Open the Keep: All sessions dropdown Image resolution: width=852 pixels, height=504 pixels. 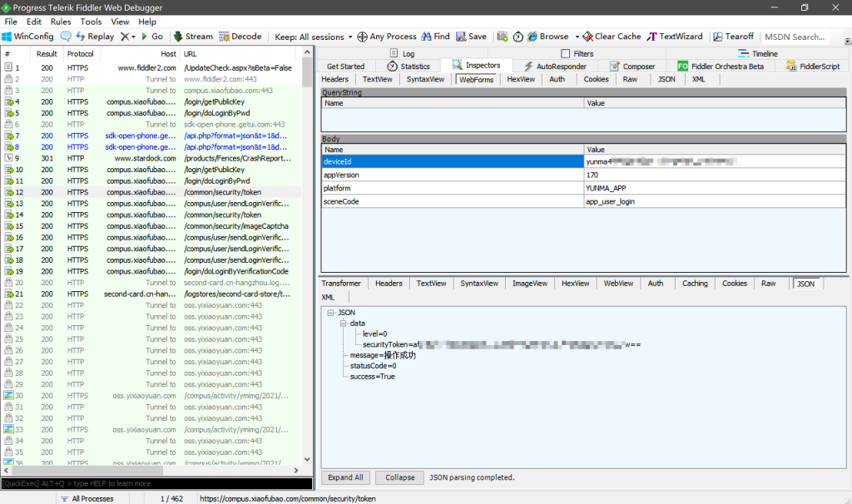click(314, 37)
